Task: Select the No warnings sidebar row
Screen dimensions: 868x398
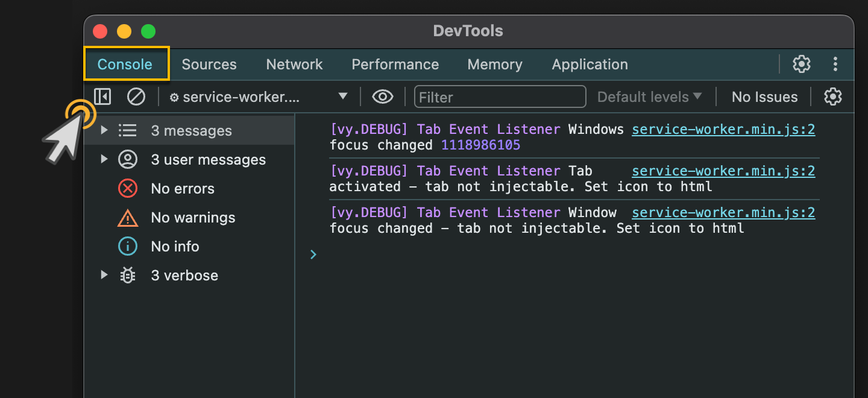Action: [x=189, y=217]
